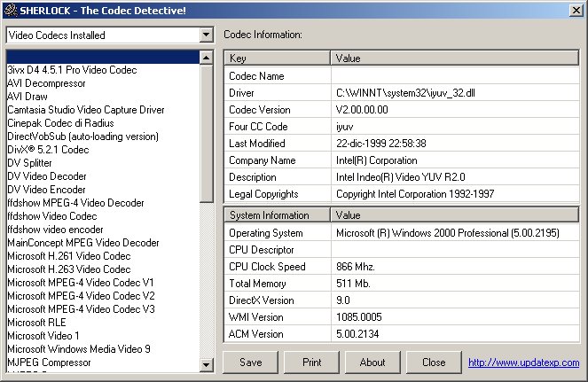Visit the updatexp.com hyperlink
Screen dimensions: 588x382
pos(523,363)
